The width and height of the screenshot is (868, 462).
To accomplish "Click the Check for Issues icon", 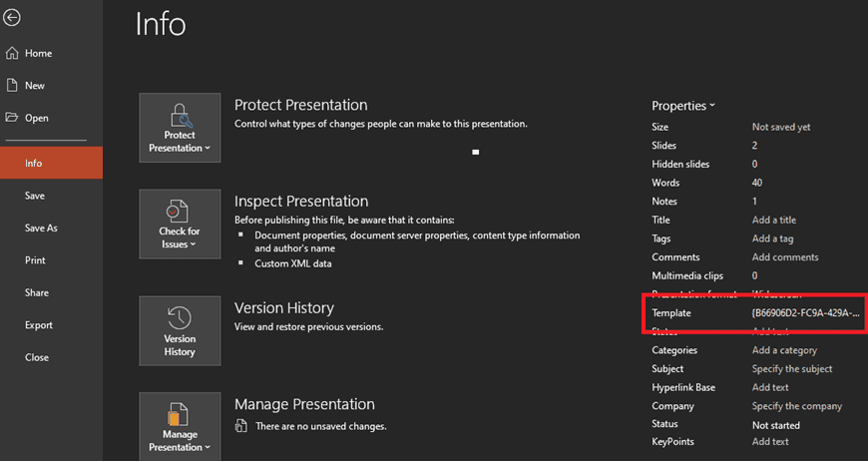I will point(180,211).
